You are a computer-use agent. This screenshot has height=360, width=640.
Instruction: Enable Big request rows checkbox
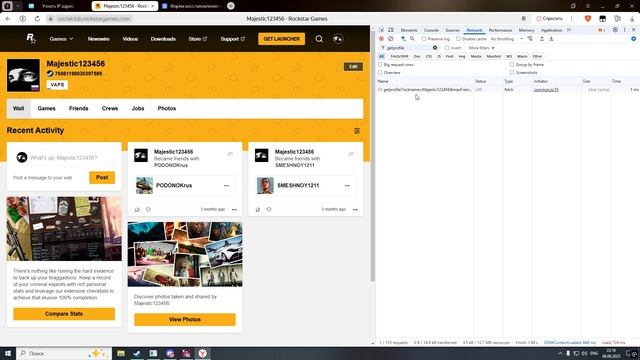(380, 64)
